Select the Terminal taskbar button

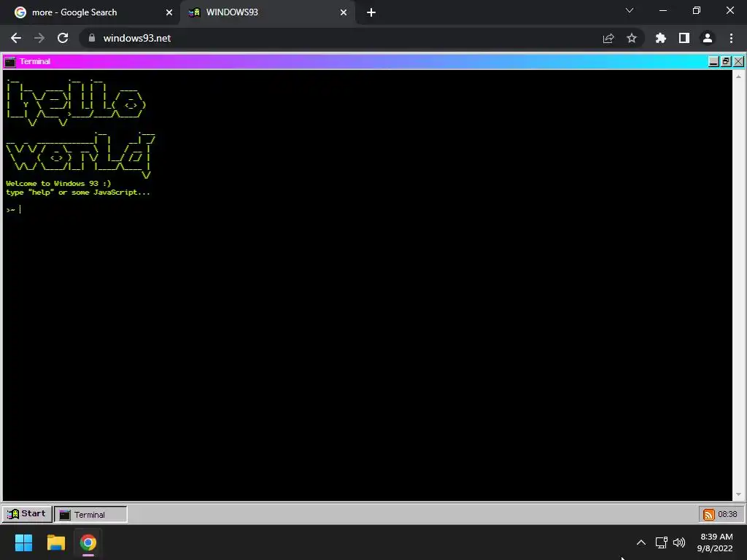tap(90, 514)
